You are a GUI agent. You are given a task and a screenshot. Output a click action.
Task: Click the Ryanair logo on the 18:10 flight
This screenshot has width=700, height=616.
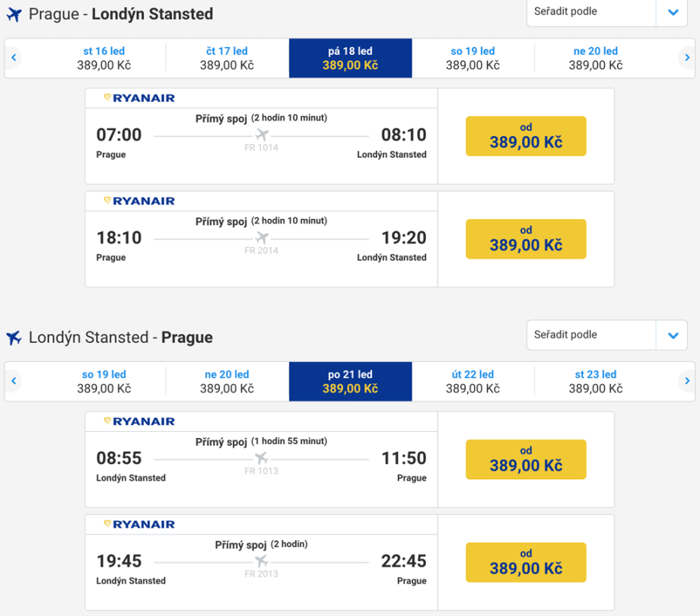[x=139, y=201]
